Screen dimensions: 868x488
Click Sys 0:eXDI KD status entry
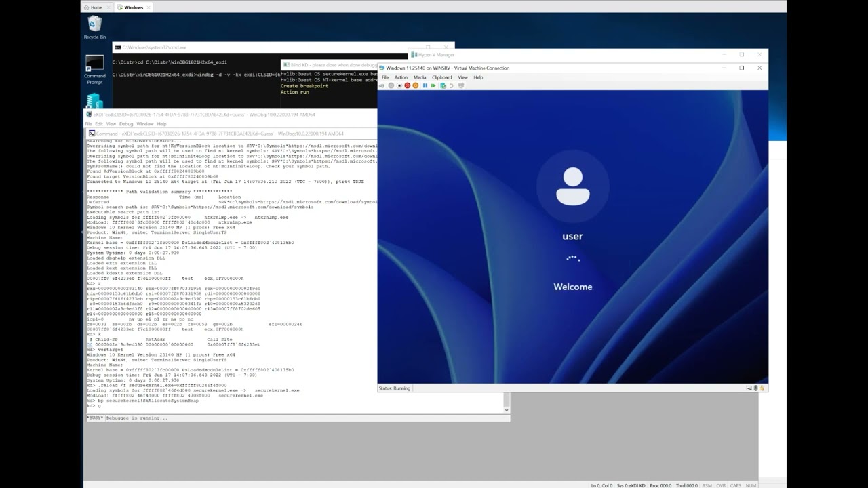tap(631, 485)
